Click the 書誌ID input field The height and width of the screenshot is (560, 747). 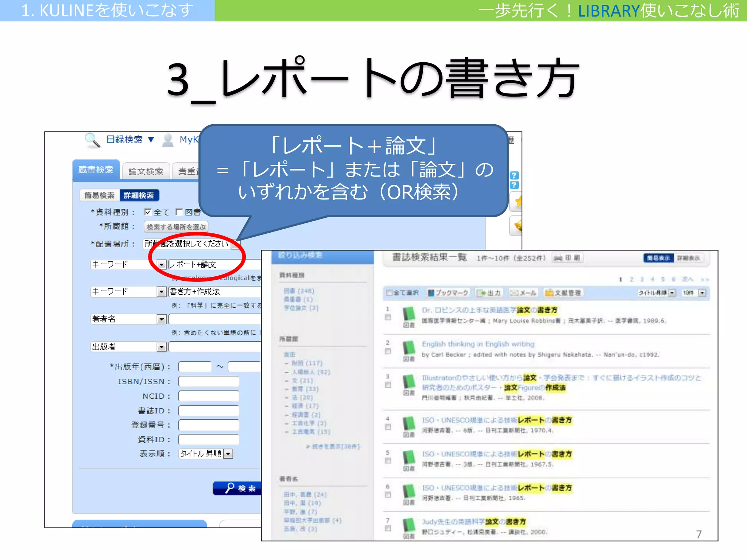click(209, 411)
